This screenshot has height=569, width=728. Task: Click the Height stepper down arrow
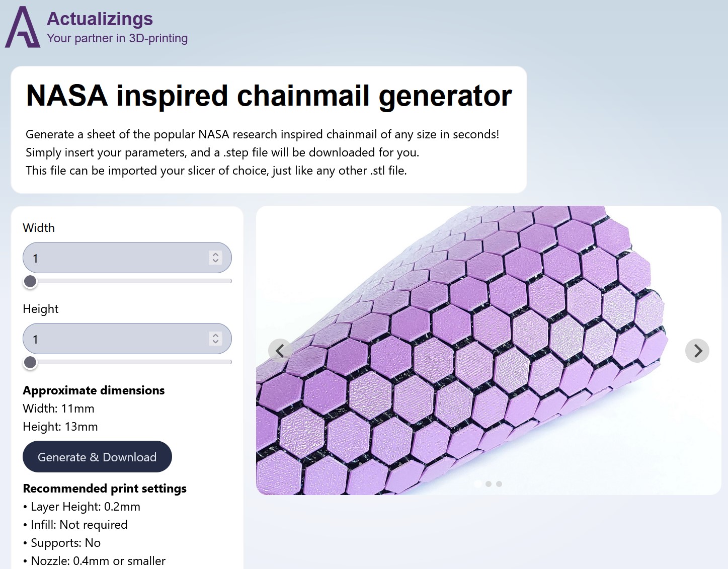pos(215,343)
